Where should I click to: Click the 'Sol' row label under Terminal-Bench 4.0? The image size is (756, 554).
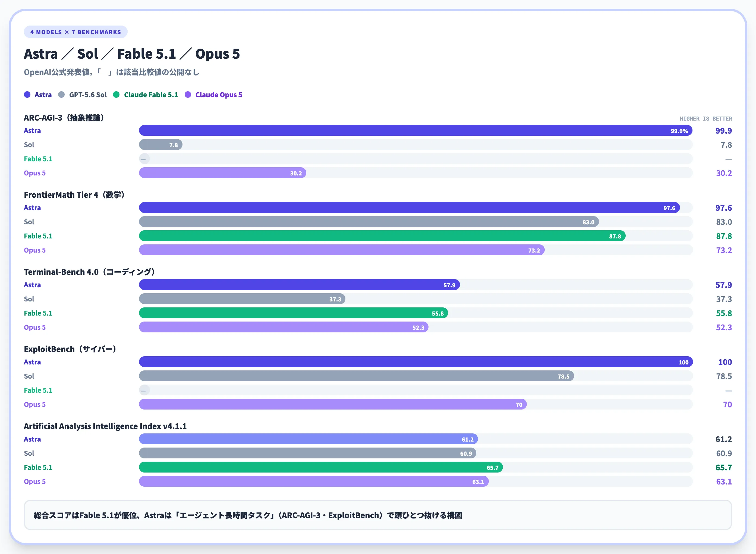pyautogui.click(x=29, y=299)
